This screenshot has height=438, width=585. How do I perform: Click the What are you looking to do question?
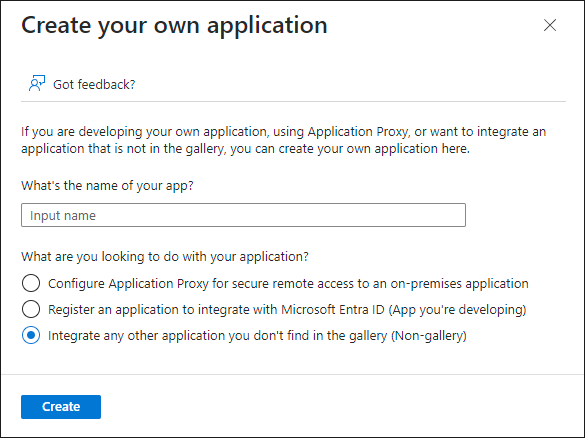click(165, 257)
